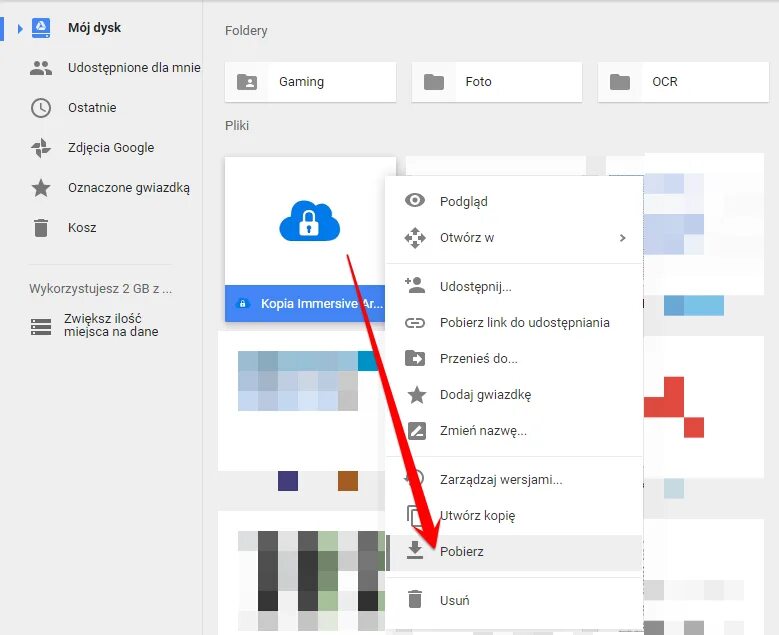Select the file thumbnail with the red blocks
The image size is (779, 635).
[703, 407]
